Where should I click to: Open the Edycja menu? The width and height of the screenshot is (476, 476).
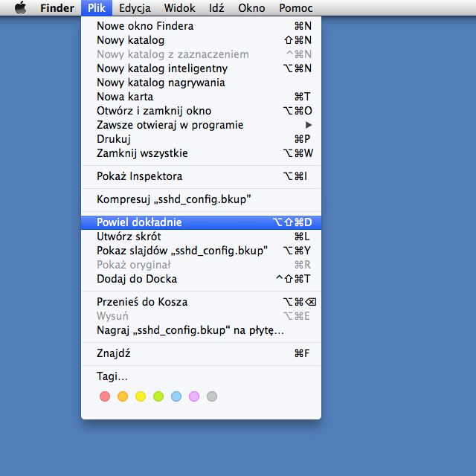coord(135,8)
